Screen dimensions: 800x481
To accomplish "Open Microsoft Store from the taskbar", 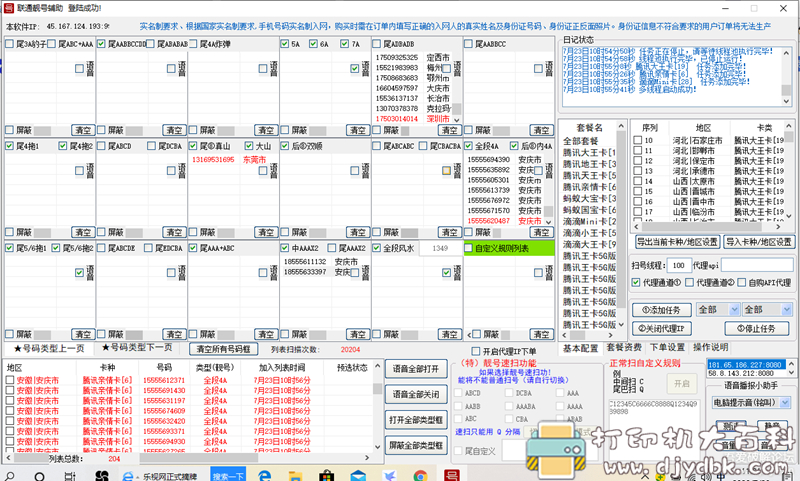I will click(x=327, y=476).
